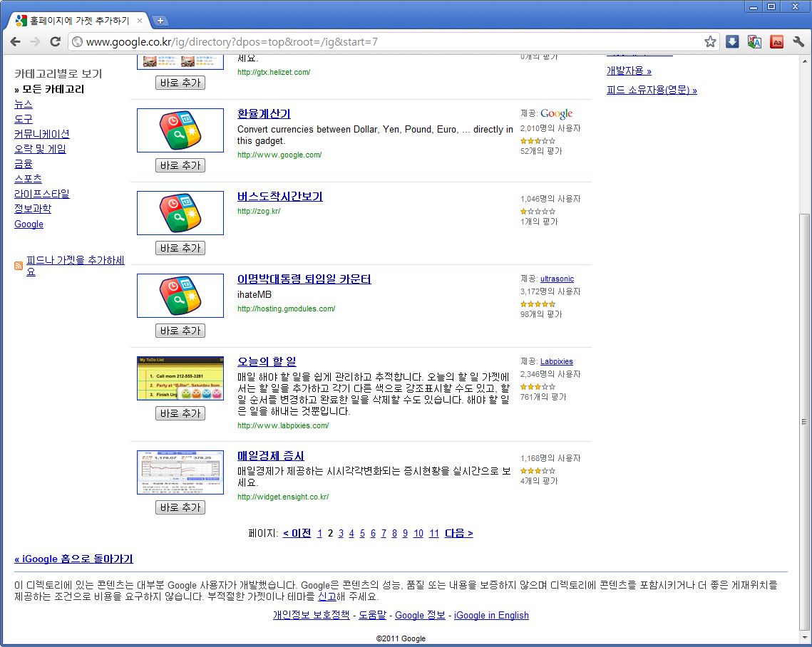Open the 오늘의 할 일 title link
Viewport: 812px width, 647px height.
pos(267,362)
